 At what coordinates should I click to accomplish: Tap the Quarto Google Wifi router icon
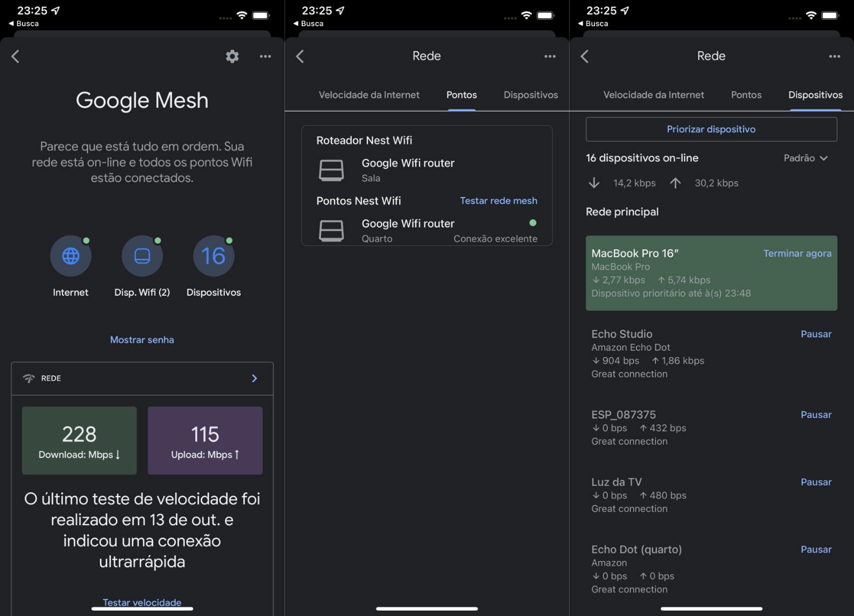(331, 231)
